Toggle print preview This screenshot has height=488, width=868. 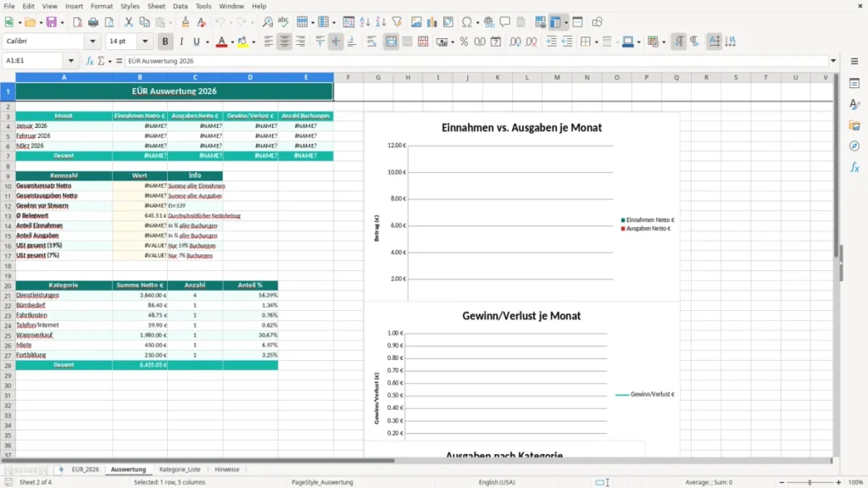click(109, 22)
